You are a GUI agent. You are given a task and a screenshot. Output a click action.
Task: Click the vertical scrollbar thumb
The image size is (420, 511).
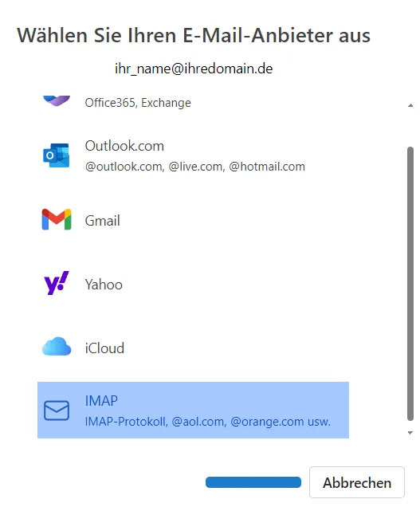click(x=410, y=284)
